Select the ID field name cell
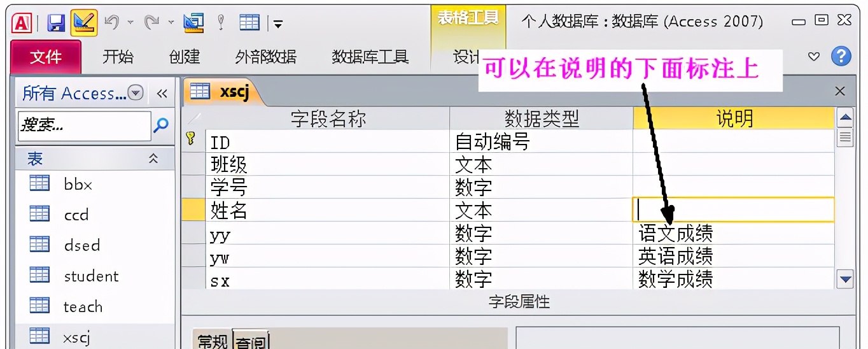This screenshot has height=349, width=868. tap(328, 141)
